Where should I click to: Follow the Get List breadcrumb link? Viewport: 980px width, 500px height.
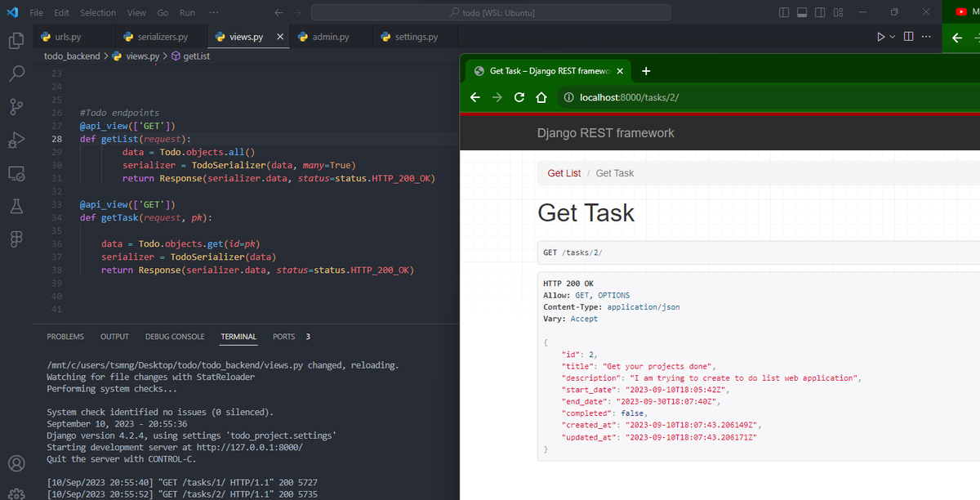564,173
